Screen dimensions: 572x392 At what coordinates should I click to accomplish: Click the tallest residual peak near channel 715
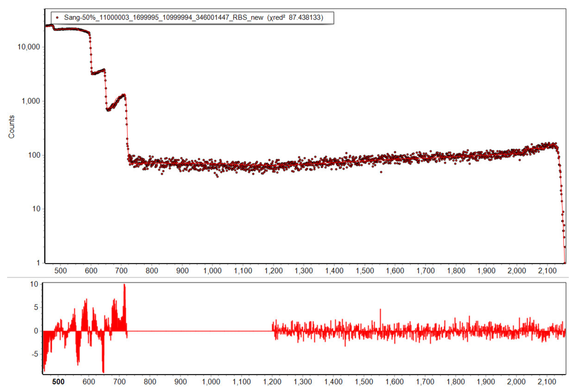coord(125,287)
